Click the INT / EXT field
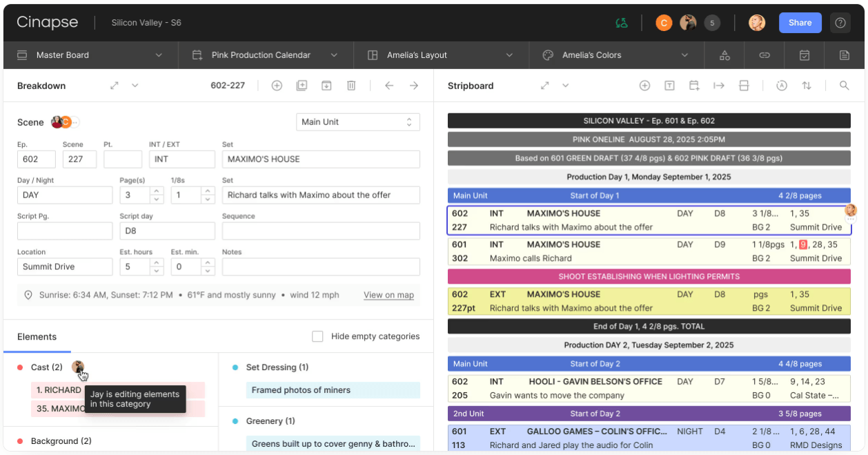The image size is (868, 455). point(182,159)
